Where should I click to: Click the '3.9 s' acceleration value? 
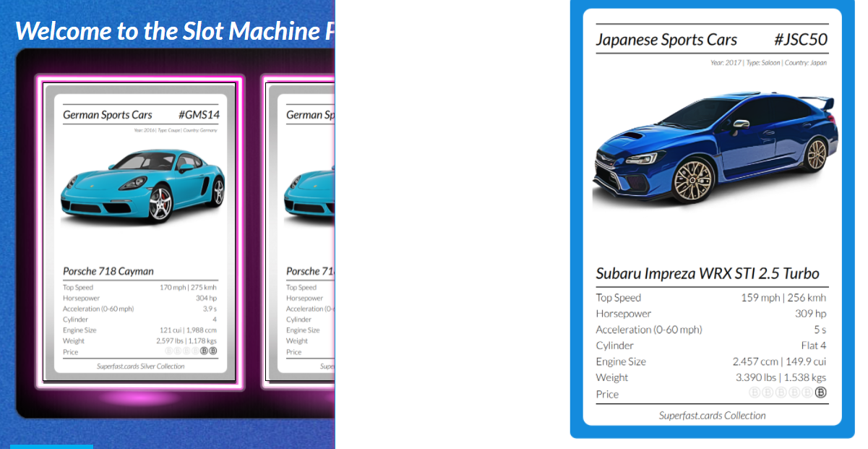pyautogui.click(x=210, y=309)
